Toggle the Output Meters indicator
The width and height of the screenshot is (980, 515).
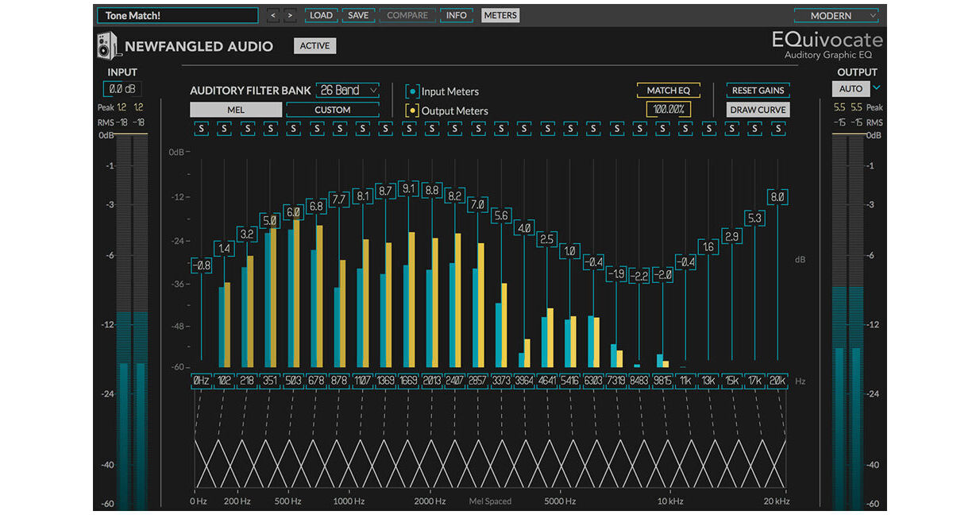pyautogui.click(x=412, y=110)
